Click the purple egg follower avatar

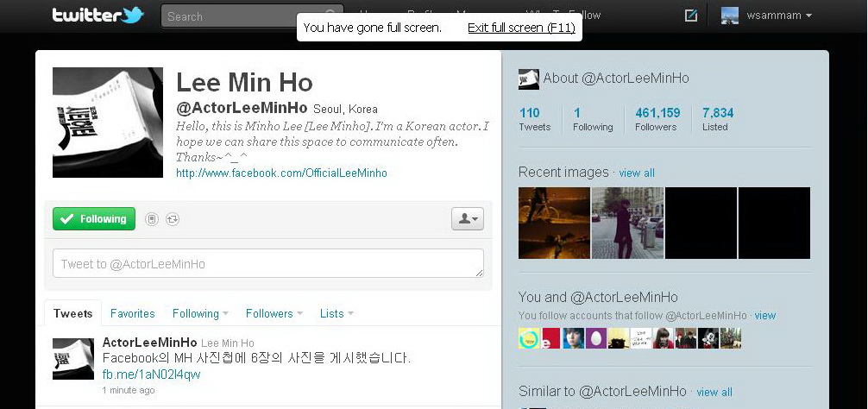click(596, 338)
